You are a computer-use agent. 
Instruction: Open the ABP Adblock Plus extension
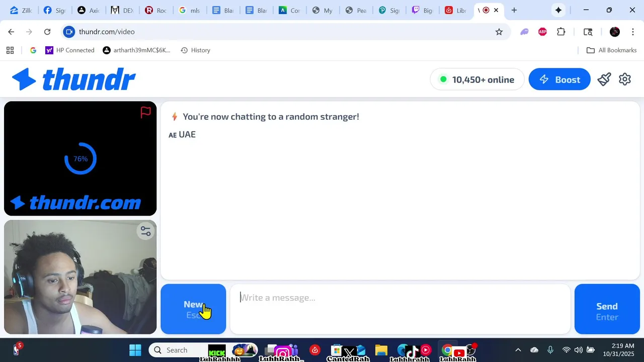(x=542, y=32)
